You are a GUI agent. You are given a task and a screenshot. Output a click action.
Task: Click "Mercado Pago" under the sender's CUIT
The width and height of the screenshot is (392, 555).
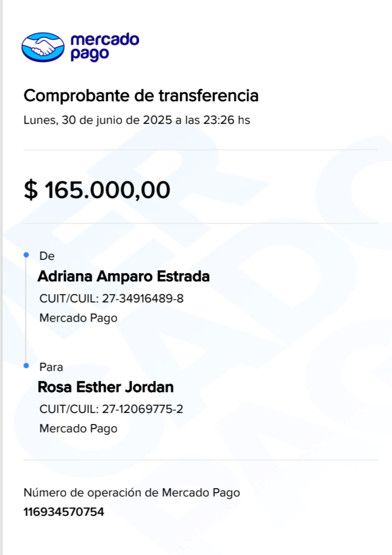[x=79, y=318]
